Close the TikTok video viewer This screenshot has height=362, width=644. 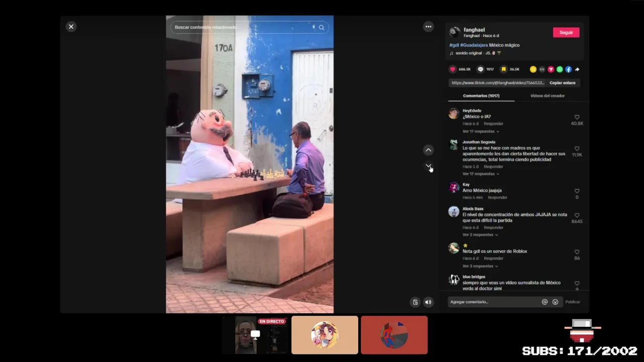(x=71, y=27)
